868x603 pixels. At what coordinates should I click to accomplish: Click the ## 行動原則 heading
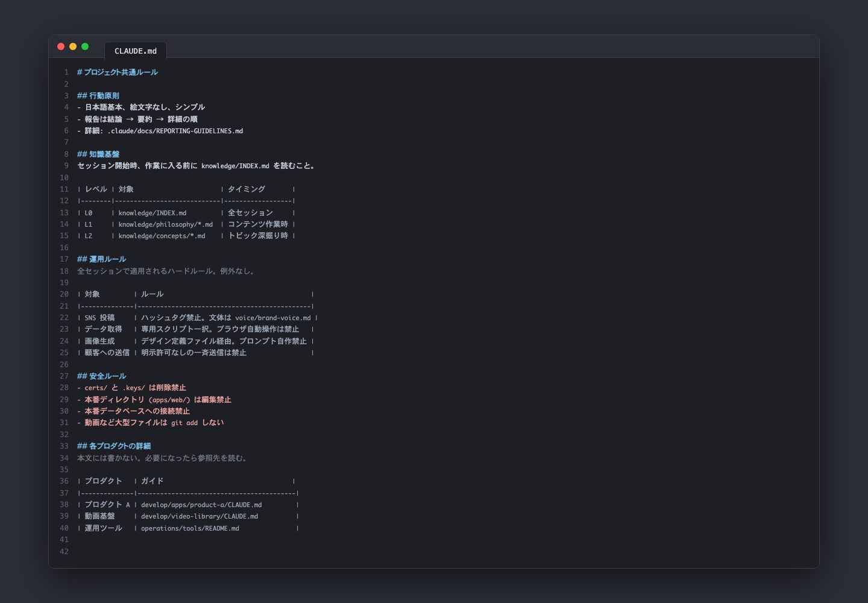click(98, 96)
